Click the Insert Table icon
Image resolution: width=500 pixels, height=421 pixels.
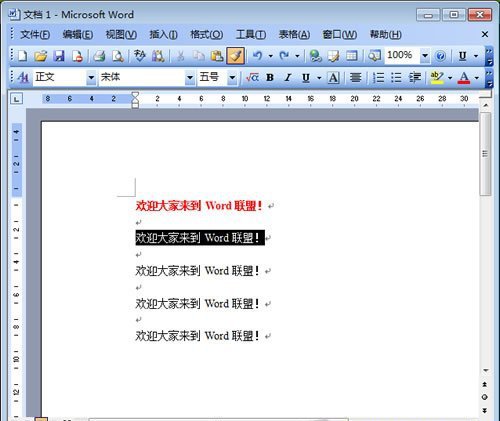pyautogui.click(x=351, y=56)
